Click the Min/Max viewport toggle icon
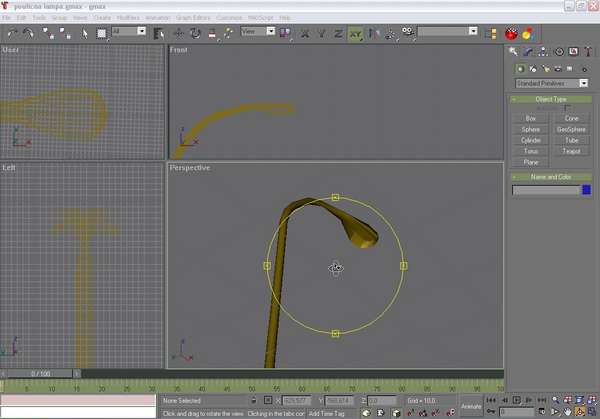The height and width of the screenshot is (419, 600). pos(592,412)
